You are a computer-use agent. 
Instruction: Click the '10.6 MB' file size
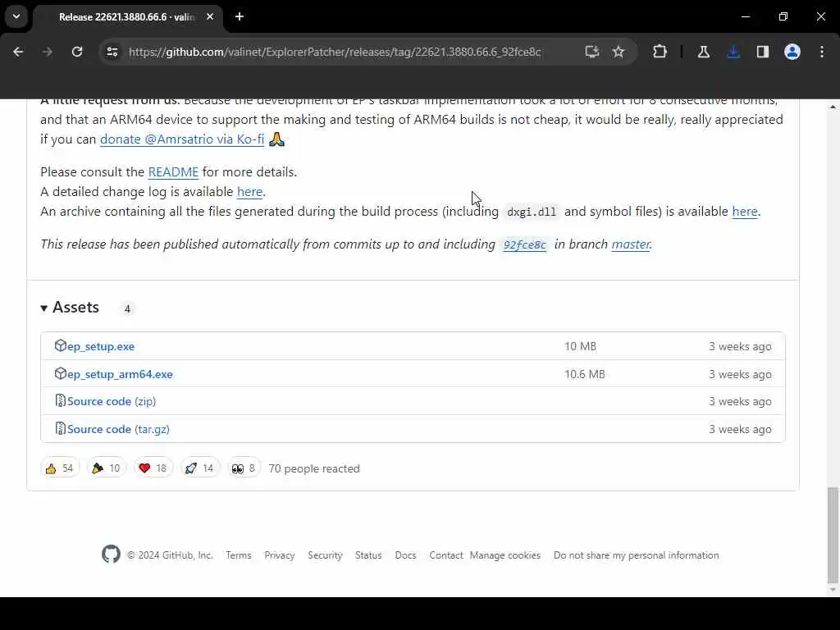tap(584, 374)
